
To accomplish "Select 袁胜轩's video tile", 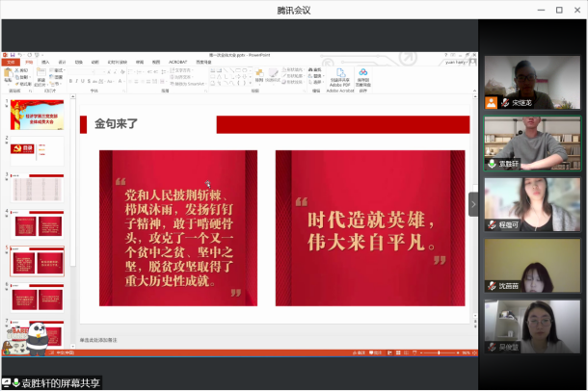I will tap(532, 143).
